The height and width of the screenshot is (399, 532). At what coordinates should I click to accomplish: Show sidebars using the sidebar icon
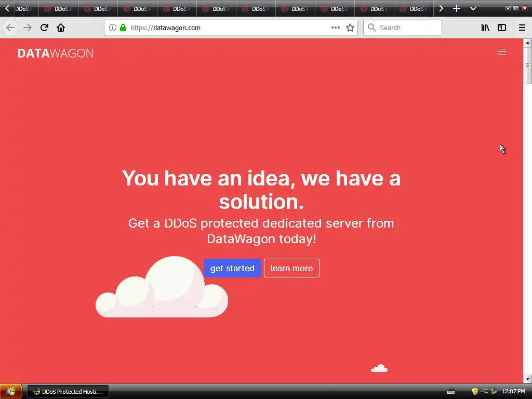tap(502, 28)
